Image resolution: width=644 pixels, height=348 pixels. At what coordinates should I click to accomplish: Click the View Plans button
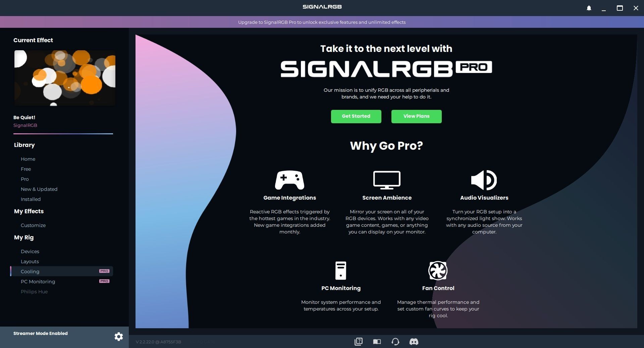[416, 116]
